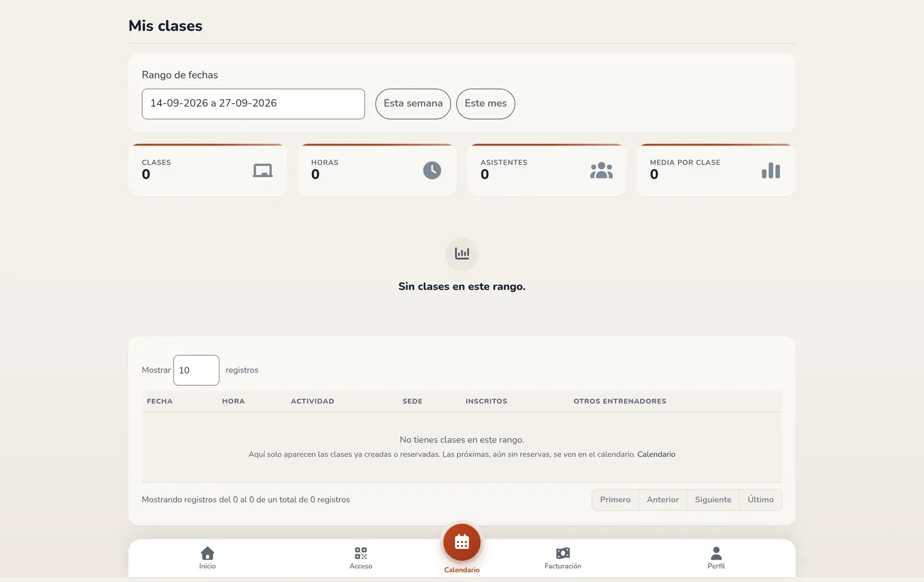Open the Perfil user icon
This screenshot has height=582, width=924.
tap(716, 553)
